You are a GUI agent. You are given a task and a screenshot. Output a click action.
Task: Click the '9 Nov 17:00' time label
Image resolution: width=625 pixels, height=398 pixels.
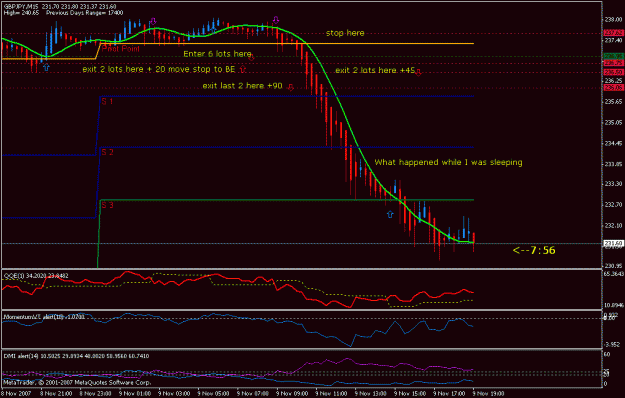(x=449, y=394)
